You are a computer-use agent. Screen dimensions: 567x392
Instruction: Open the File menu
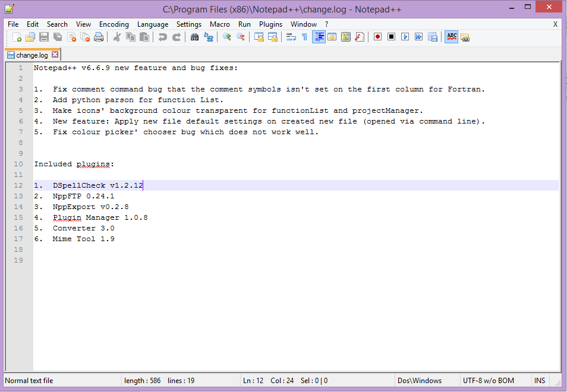tap(13, 24)
